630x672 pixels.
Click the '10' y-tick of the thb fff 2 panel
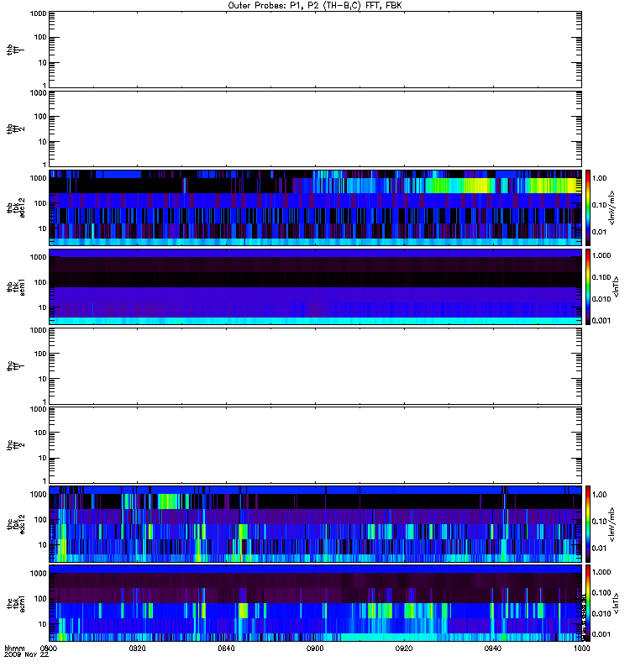(43, 142)
